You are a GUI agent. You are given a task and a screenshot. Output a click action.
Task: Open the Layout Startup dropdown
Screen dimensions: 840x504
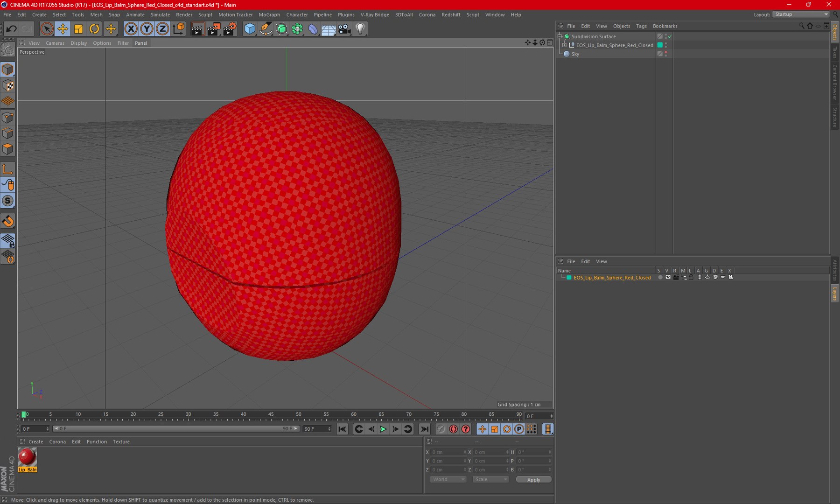click(x=801, y=14)
